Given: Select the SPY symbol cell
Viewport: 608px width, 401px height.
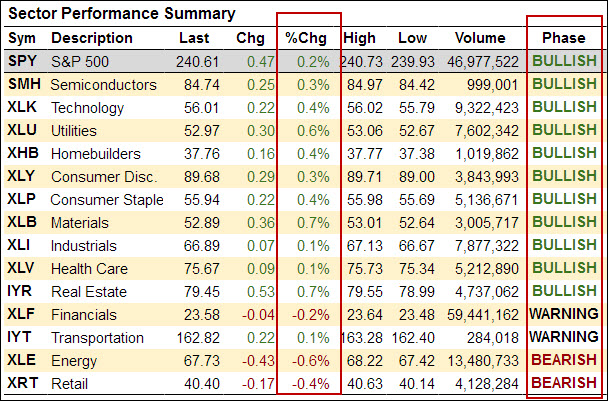Looking at the screenshot, I should pyautogui.click(x=22, y=61).
